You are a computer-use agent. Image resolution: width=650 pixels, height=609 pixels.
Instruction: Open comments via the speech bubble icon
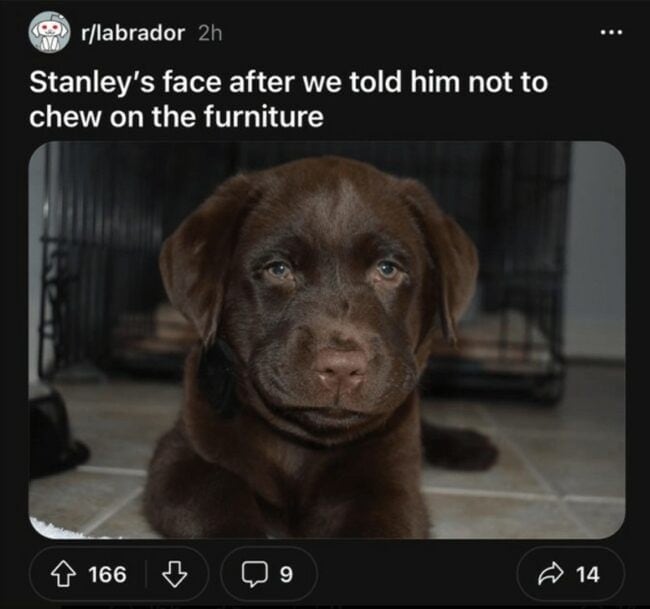click(254, 574)
